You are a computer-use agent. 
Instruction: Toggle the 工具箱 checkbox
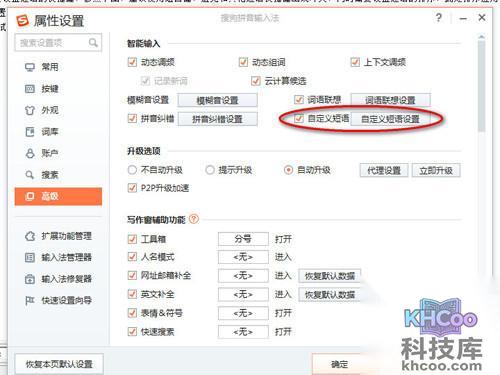click(132, 239)
